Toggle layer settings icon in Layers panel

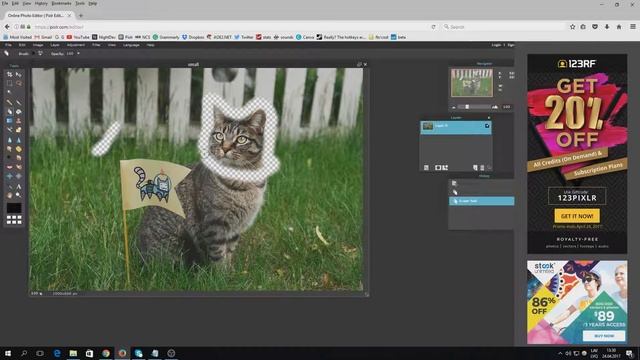[426, 168]
